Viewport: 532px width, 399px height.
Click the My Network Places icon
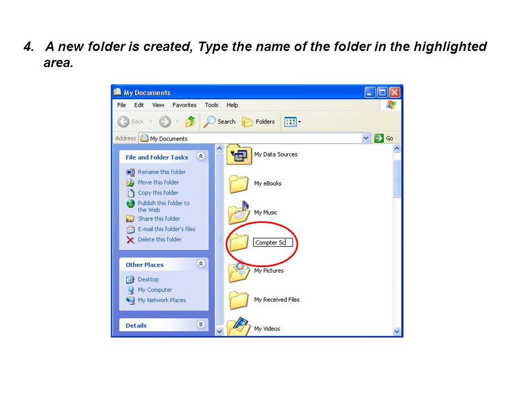click(130, 300)
